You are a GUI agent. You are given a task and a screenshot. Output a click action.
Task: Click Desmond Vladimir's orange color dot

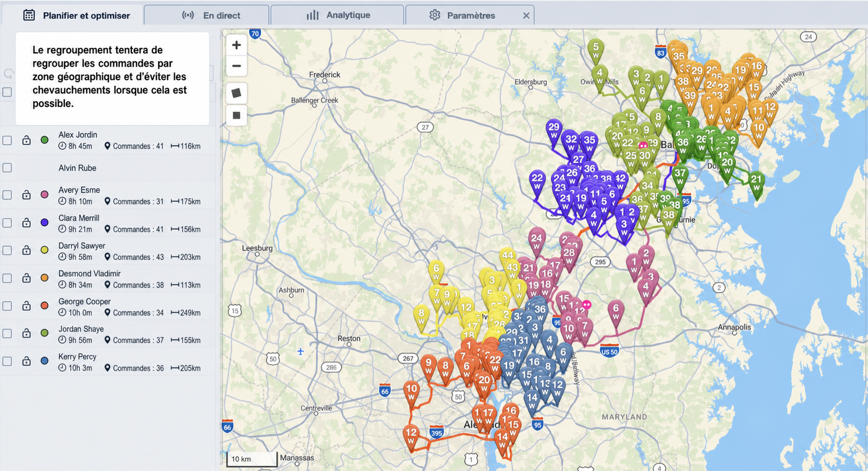click(45, 278)
